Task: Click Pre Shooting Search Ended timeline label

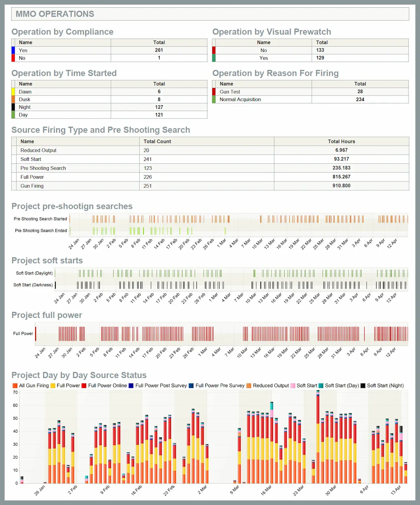Action: click(41, 231)
